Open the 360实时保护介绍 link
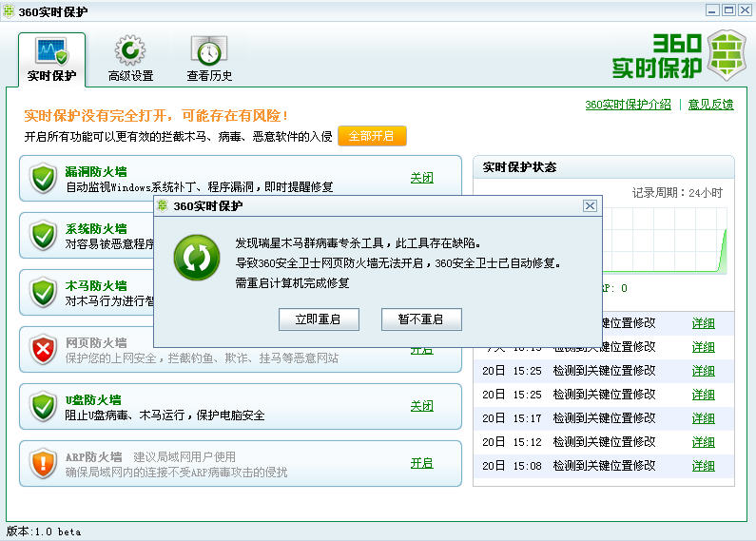Screen dimensions: 756x541 tap(628, 105)
